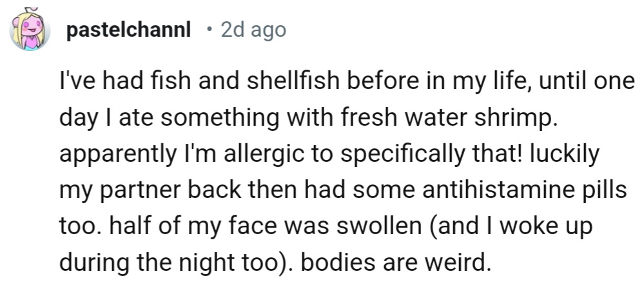Click the last line ending "bodies are weird."
The height and width of the screenshot is (287, 644).
[x=273, y=263]
